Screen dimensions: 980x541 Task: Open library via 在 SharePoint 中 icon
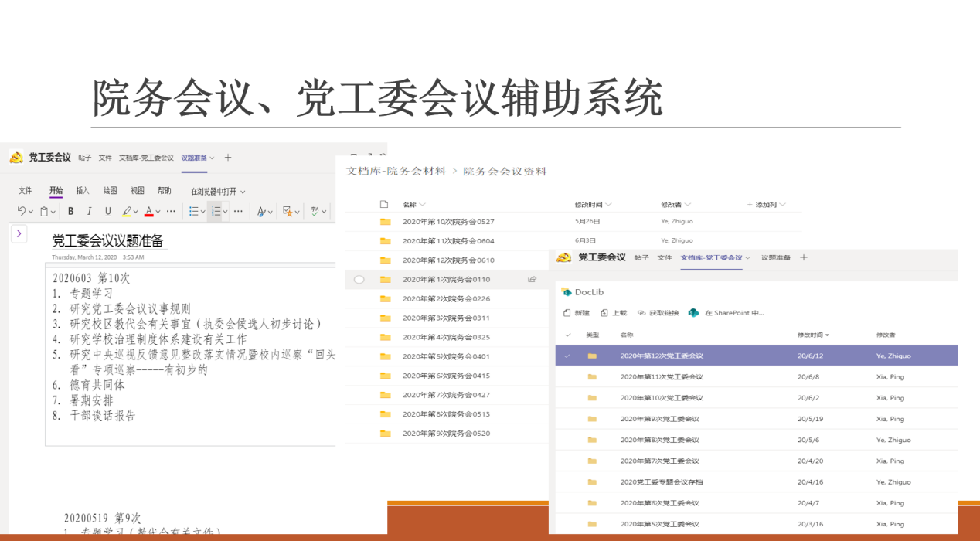coord(693,313)
